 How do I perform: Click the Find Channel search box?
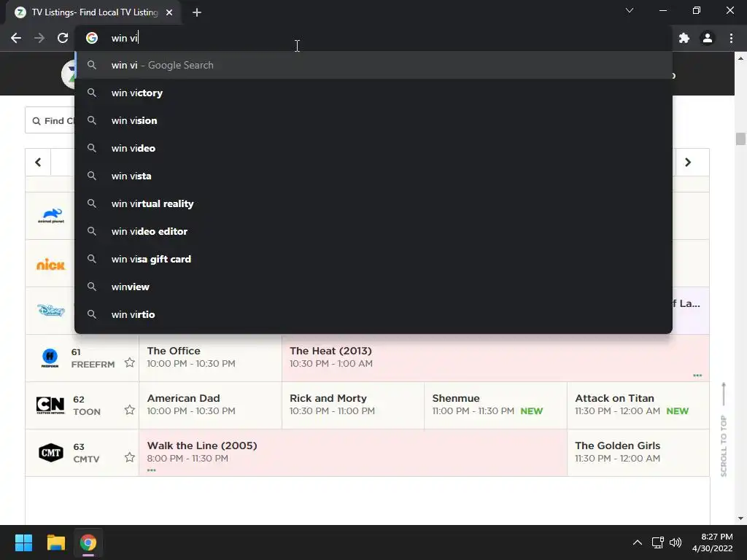click(x=50, y=120)
